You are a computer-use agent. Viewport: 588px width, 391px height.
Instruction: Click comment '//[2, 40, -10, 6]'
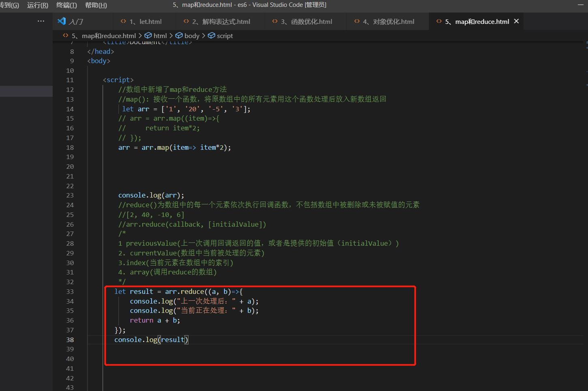[151, 215]
